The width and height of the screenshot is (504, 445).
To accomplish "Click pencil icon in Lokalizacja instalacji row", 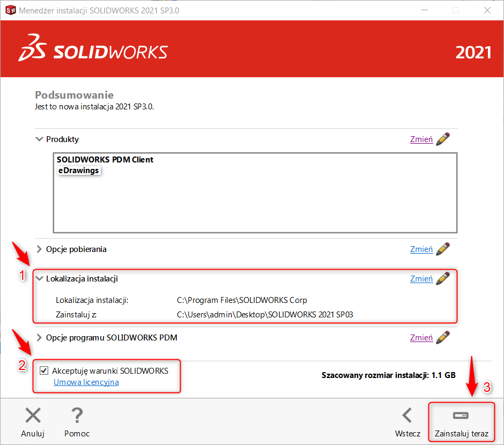I will click(x=443, y=279).
